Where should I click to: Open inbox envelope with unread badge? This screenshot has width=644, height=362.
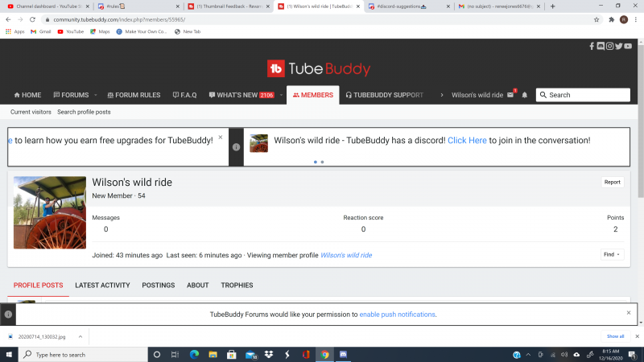[510, 95]
